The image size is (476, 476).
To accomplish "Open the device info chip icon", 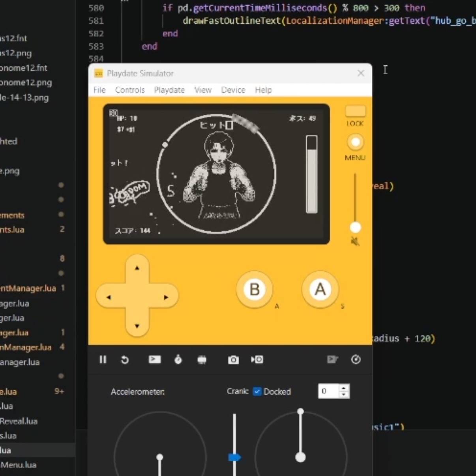I will (x=202, y=360).
